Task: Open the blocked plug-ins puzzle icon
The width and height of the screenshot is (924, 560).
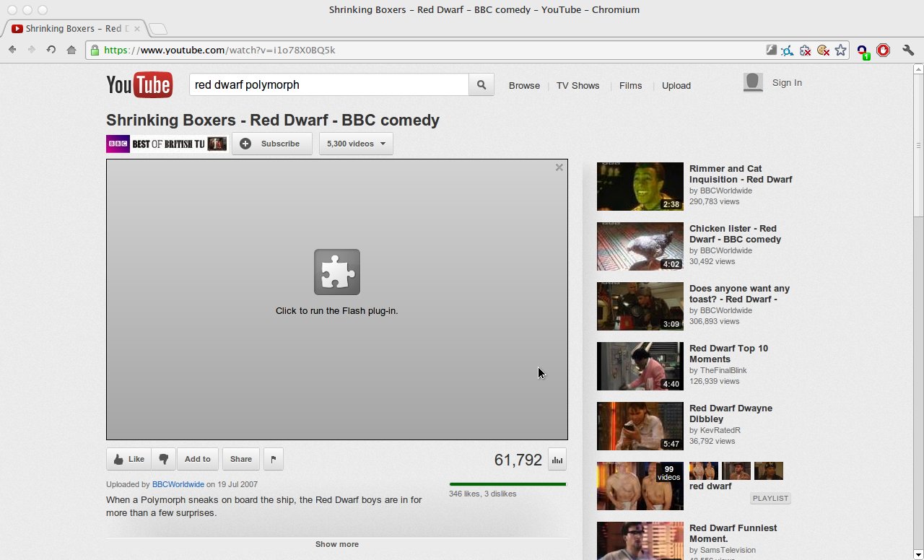Action: point(806,50)
